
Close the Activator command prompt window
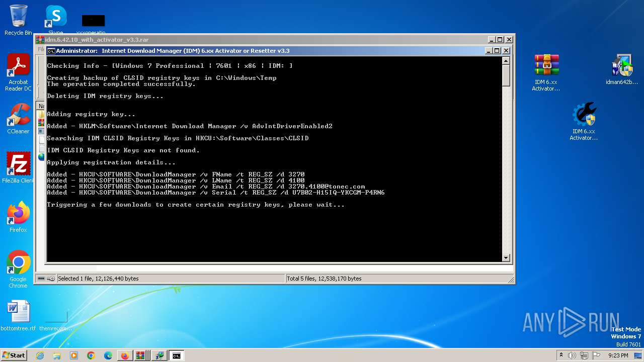click(x=506, y=51)
